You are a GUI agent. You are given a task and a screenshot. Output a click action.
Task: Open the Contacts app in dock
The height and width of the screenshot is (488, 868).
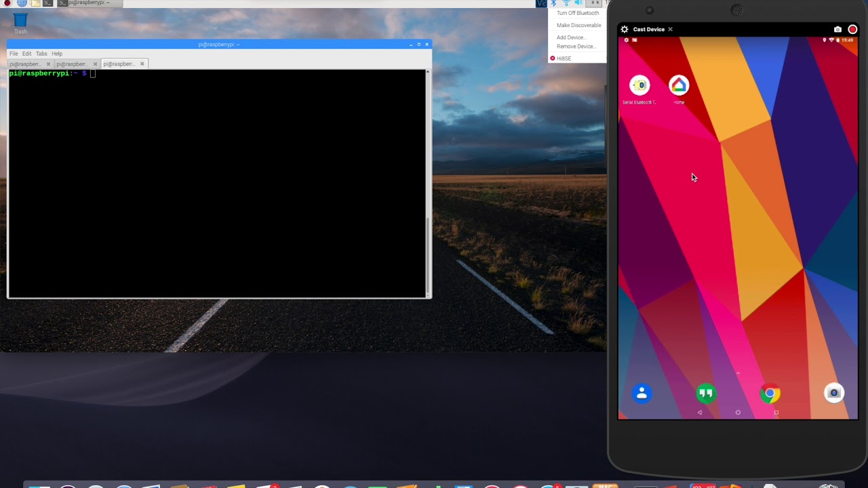642,393
